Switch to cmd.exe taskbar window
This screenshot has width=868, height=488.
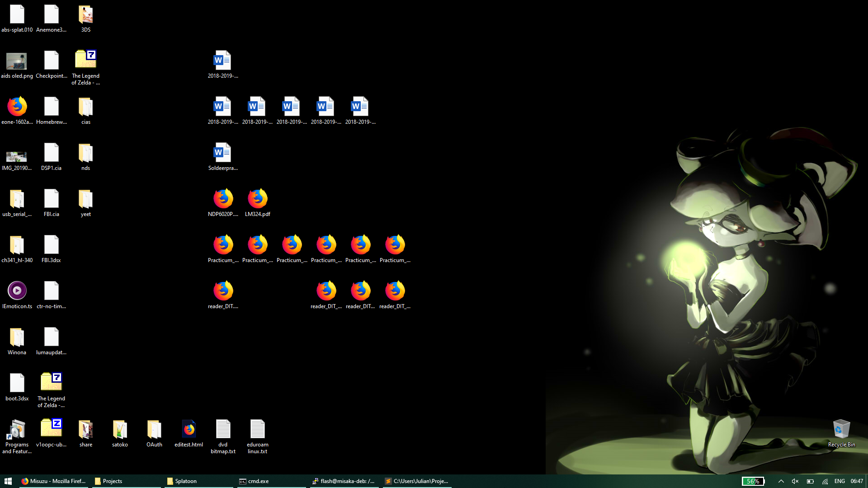pyautogui.click(x=271, y=481)
